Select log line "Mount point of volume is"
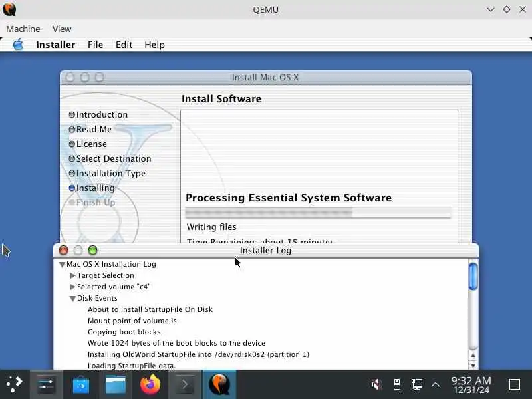The height and width of the screenshot is (399, 532). tap(132, 321)
